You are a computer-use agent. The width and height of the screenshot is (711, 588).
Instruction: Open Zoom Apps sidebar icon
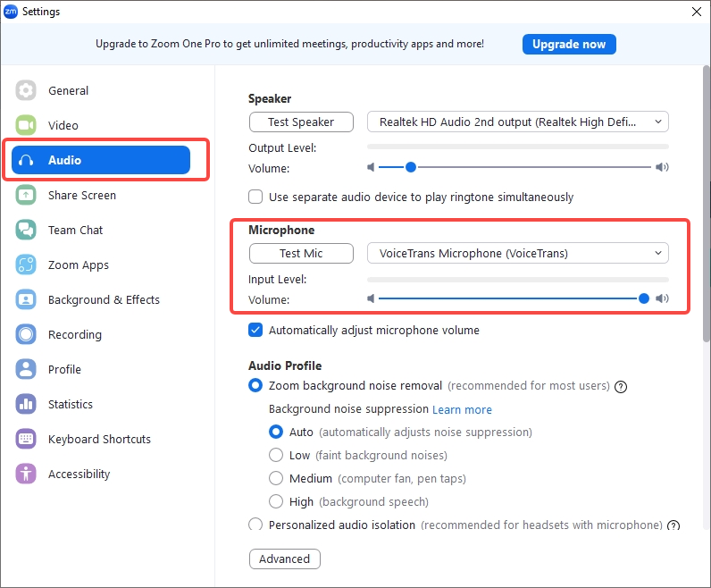26,265
